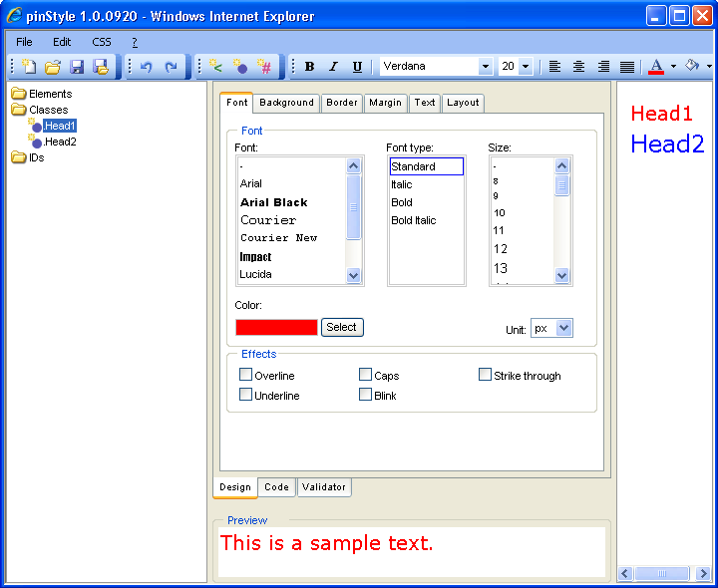Open the CSS menu
The width and height of the screenshot is (718, 588).
pos(102,42)
